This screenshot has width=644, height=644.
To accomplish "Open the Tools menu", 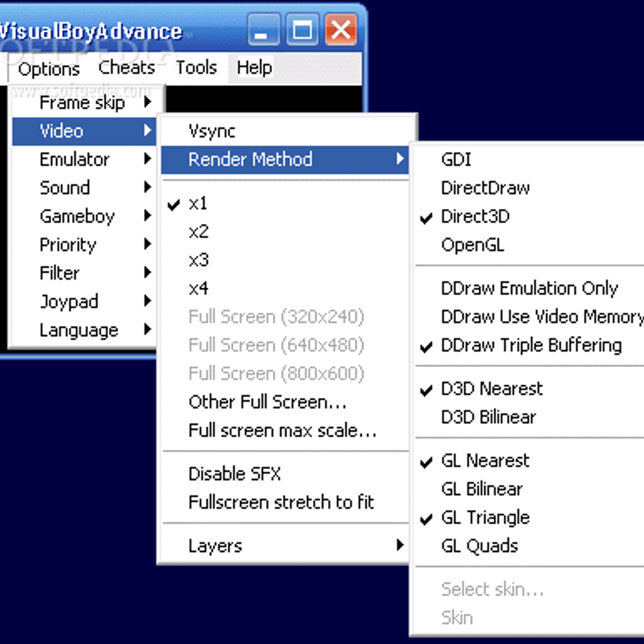I will point(196,68).
